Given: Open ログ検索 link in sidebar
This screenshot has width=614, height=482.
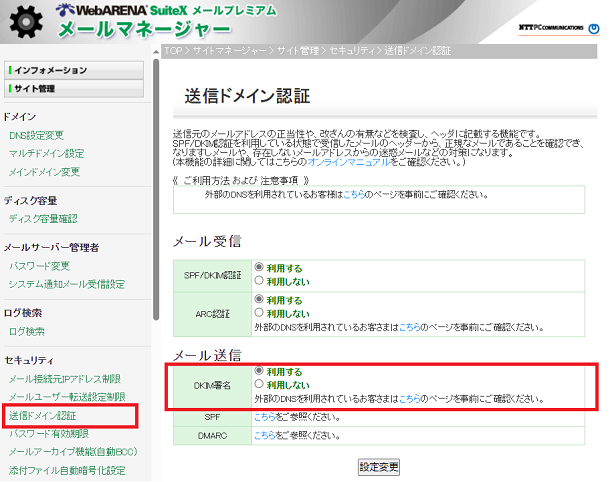Looking at the screenshot, I should [x=27, y=332].
